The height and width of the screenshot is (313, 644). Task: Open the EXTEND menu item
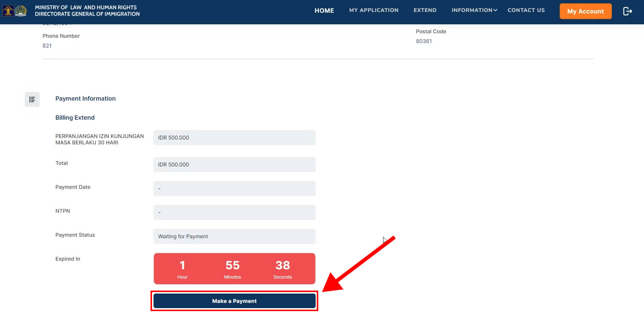425,10
